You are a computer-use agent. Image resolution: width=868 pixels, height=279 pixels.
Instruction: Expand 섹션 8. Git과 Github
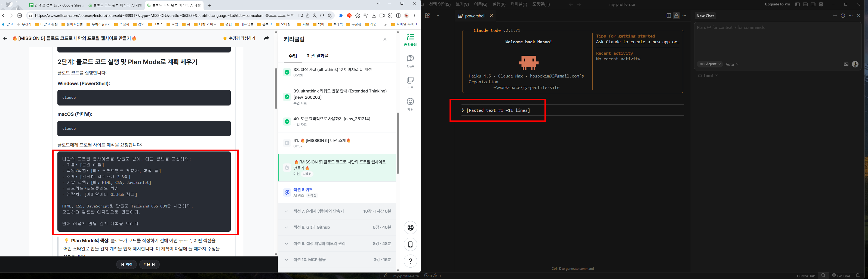337,228
